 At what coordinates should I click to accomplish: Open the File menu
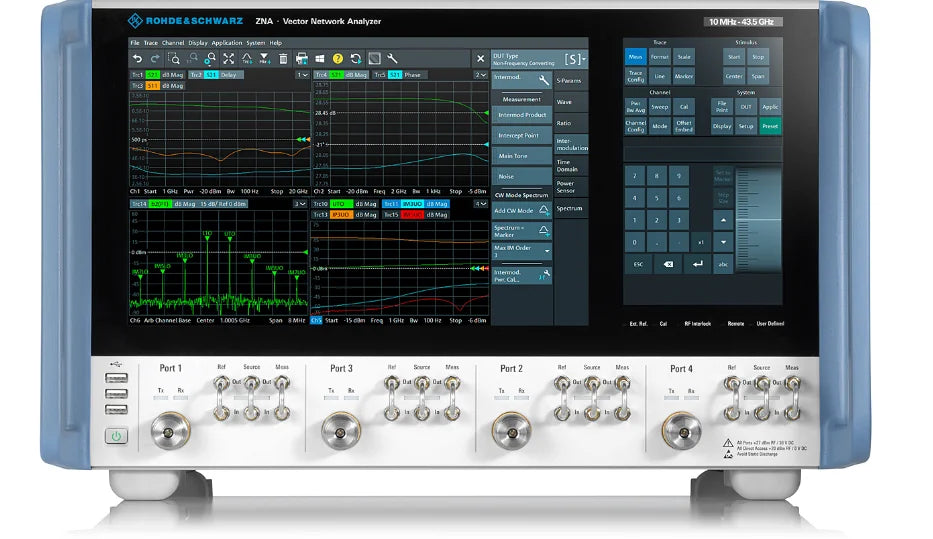point(135,43)
